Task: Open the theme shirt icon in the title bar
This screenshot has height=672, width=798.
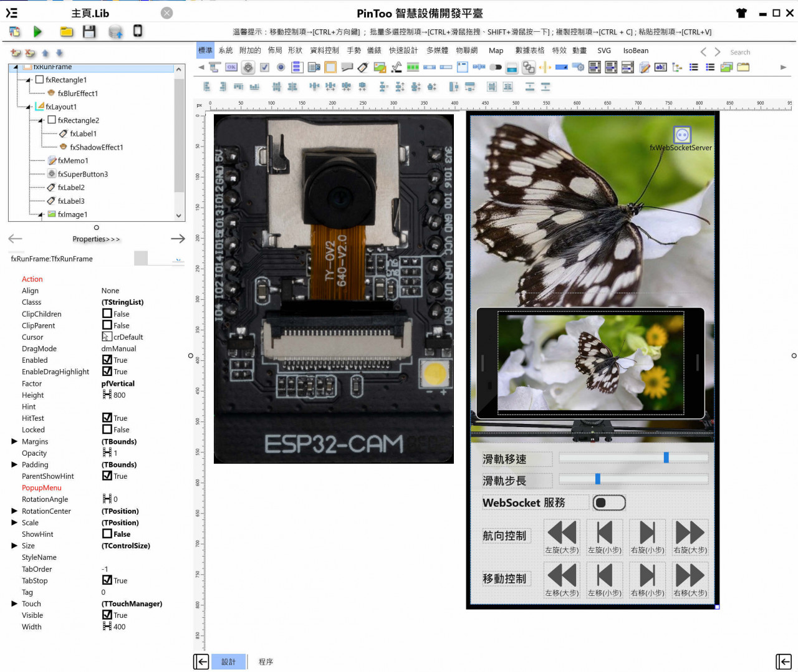Action: click(x=742, y=13)
